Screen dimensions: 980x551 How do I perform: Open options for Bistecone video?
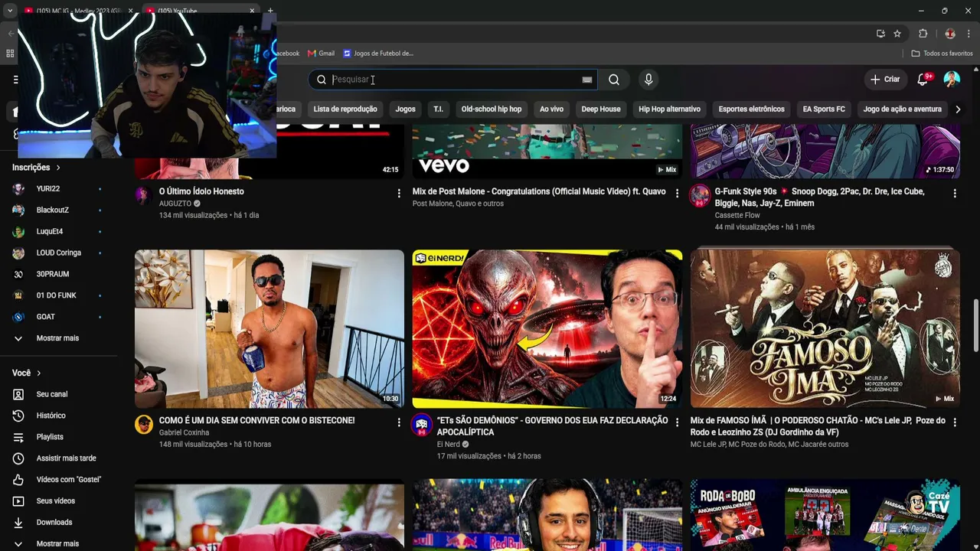pyautogui.click(x=399, y=422)
